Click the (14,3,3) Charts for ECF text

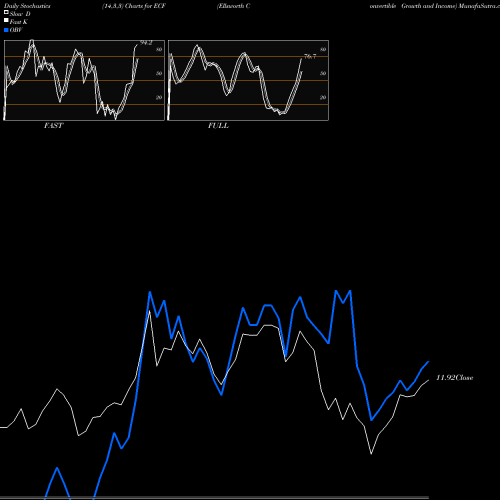(x=134, y=6)
